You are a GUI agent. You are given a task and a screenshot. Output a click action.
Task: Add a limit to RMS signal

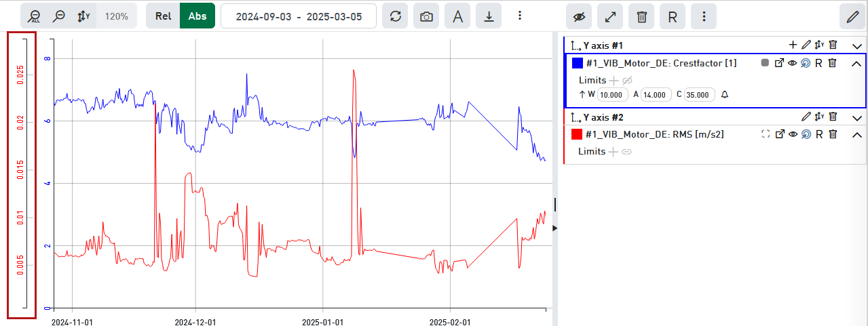(x=614, y=152)
